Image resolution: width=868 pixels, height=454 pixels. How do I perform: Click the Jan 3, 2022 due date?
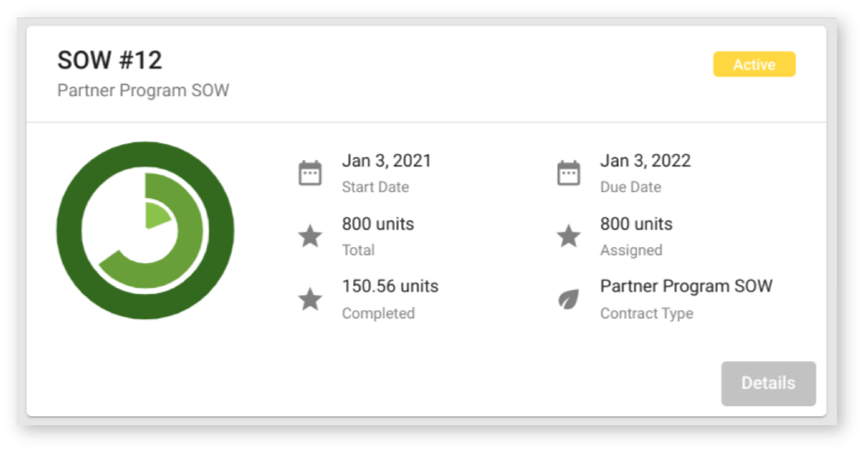click(x=645, y=161)
